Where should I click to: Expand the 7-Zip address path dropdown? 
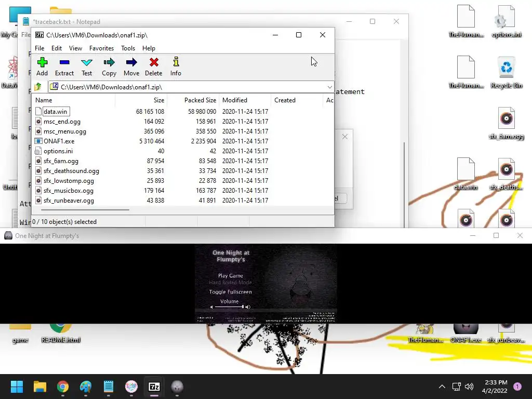329,87
